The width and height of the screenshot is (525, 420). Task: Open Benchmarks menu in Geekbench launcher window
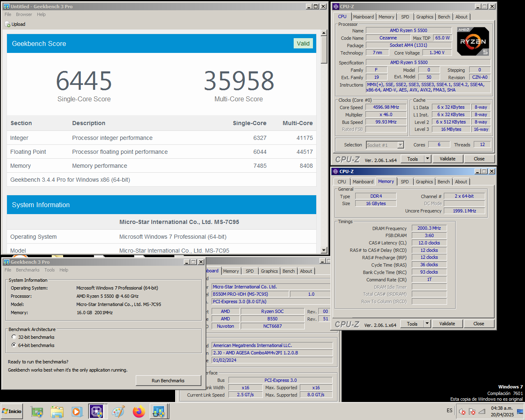(28, 270)
